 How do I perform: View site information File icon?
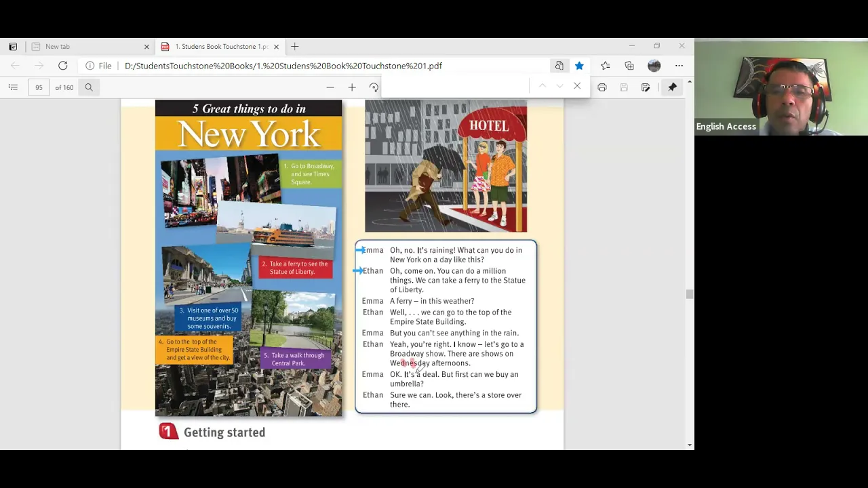99,66
